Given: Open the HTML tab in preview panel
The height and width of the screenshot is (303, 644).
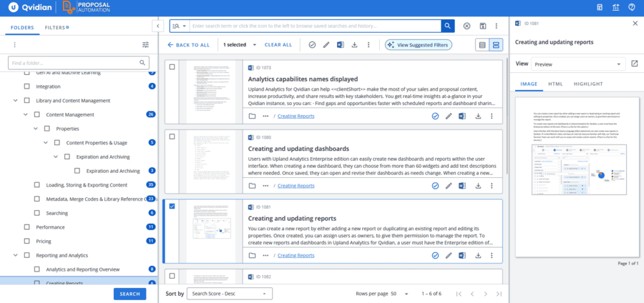Looking at the screenshot, I should (x=555, y=84).
